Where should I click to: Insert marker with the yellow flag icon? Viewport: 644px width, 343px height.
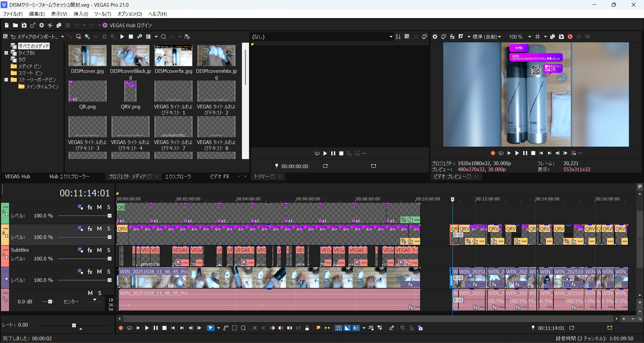[x=318, y=328]
